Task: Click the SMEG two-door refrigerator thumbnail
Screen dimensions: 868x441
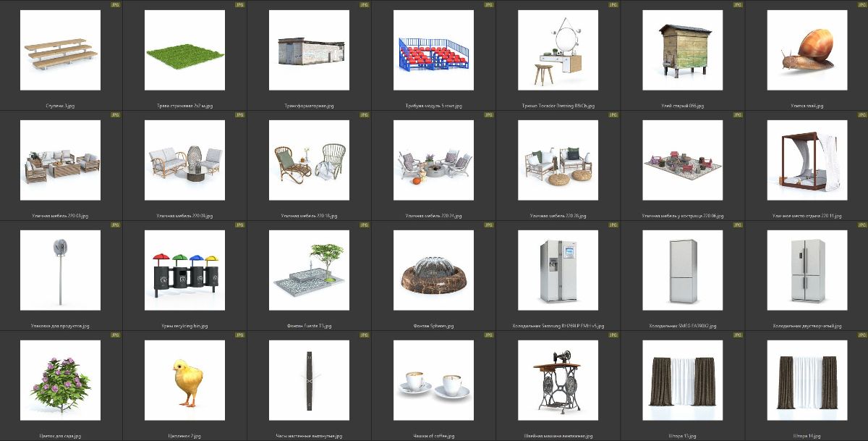Action: pyautogui.click(x=682, y=271)
